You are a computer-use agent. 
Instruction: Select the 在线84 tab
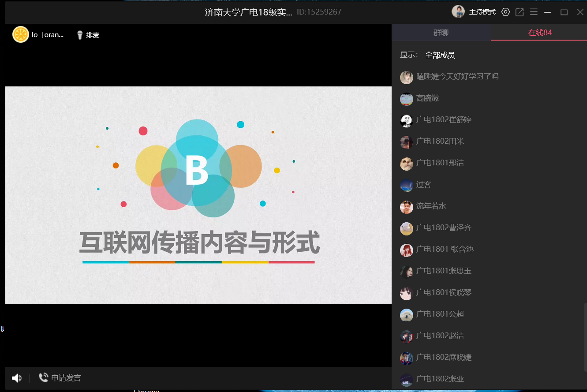click(540, 33)
